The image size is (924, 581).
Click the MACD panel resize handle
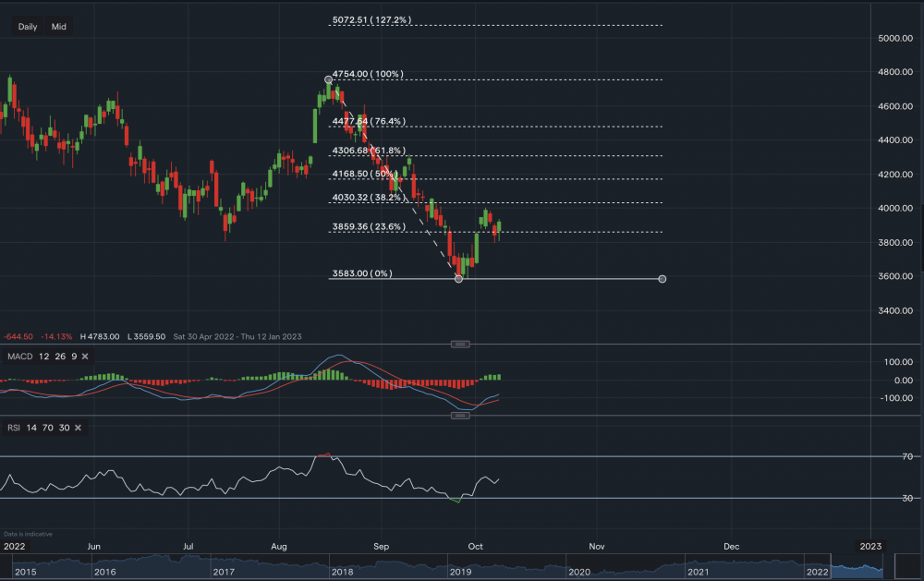click(459, 343)
